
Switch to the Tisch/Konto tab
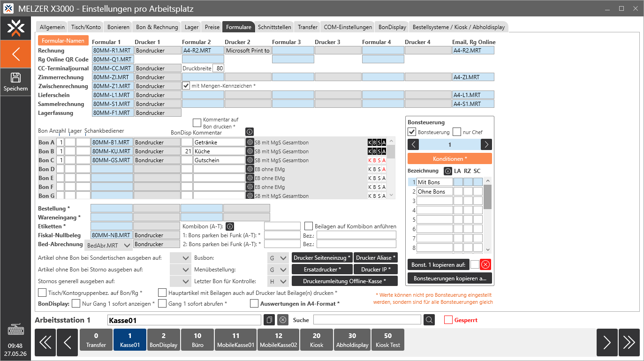(x=86, y=27)
